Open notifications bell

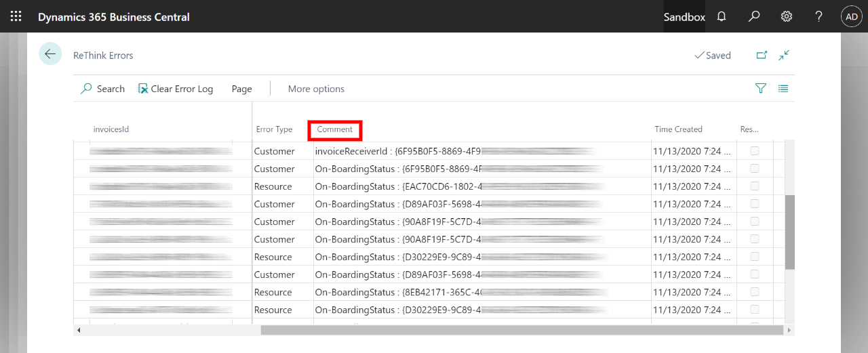(x=722, y=16)
